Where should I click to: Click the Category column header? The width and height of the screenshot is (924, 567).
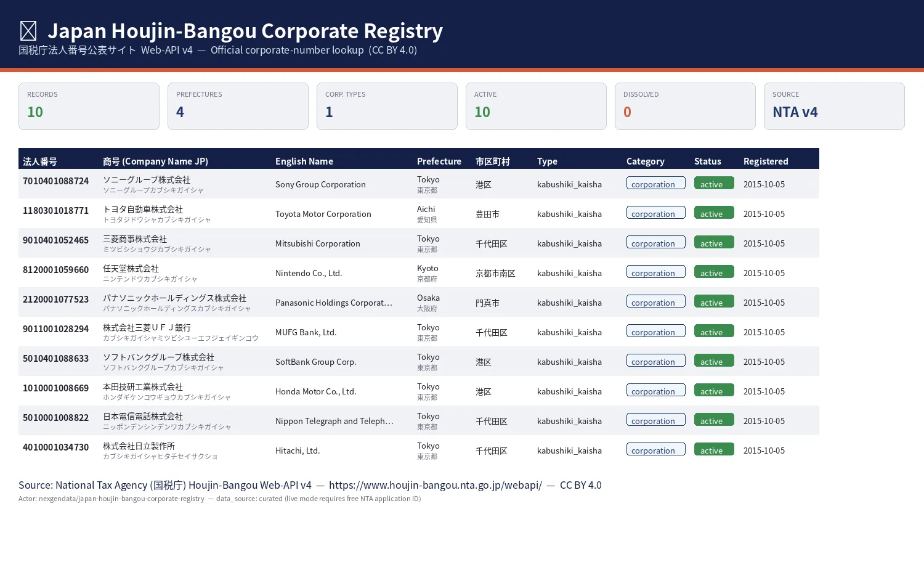click(646, 161)
